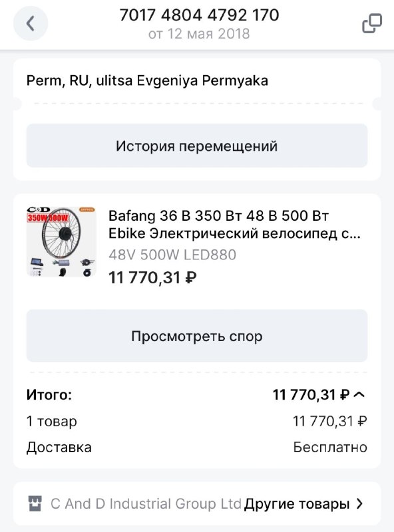Click the store icon beside C And D Industrial
394x532 pixels.
pos(35,503)
